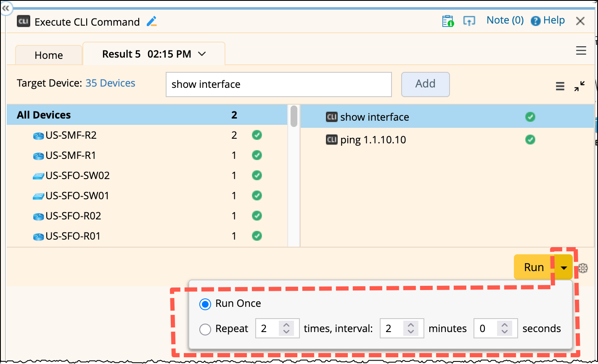Click the success check icon for US-SFO-R02

pos(257,216)
